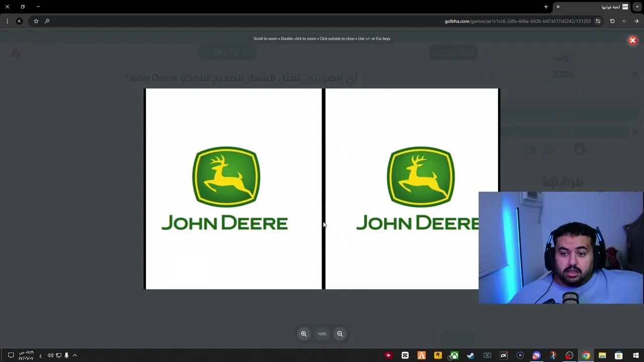The image size is (644, 362).
Task: Switch the keyboard input language indicator
Action: tap(41, 355)
